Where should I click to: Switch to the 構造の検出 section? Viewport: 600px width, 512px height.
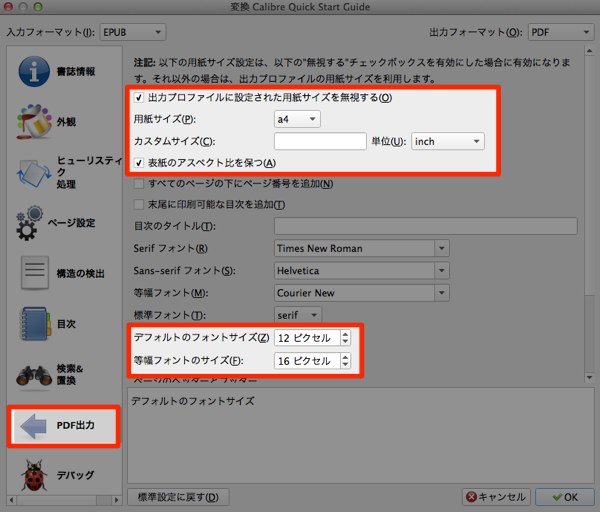(80, 274)
